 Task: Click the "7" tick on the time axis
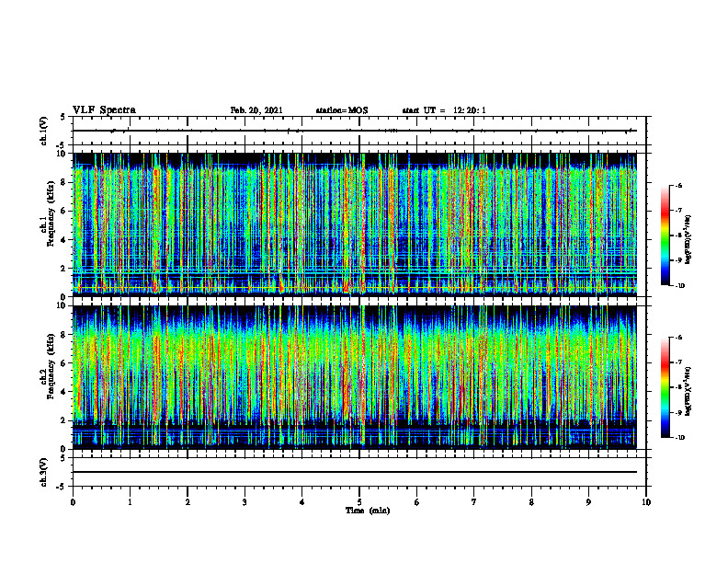474,502
